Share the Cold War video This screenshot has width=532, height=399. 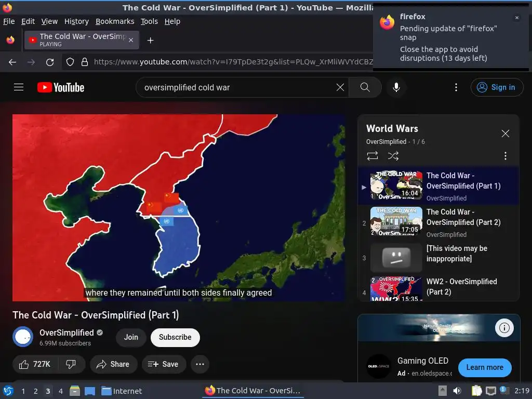coord(113,364)
